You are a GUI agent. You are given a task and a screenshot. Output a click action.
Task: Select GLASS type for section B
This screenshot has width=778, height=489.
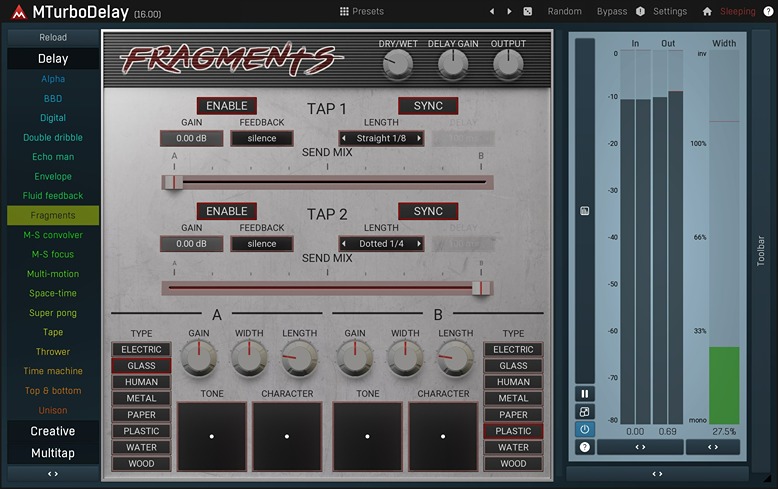[x=514, y=366]
